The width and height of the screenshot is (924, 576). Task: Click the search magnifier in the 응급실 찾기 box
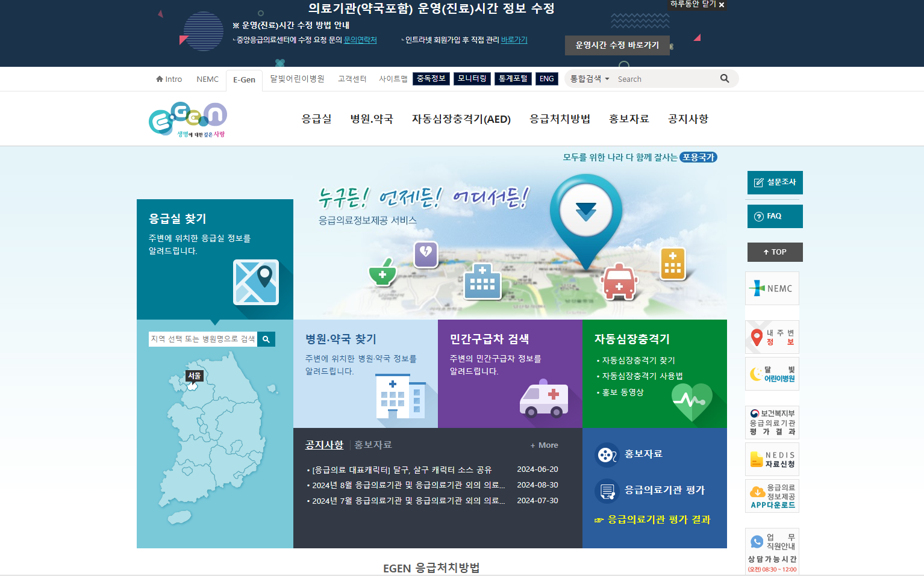click(x=266, y=339)
